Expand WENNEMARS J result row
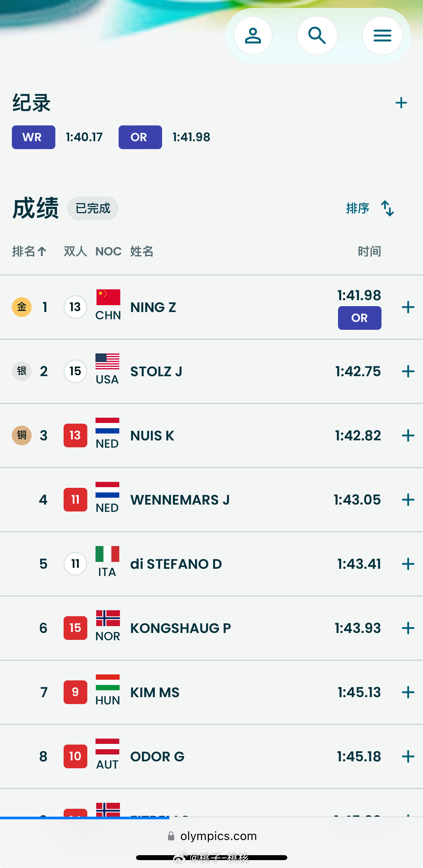 coord(408,500)
